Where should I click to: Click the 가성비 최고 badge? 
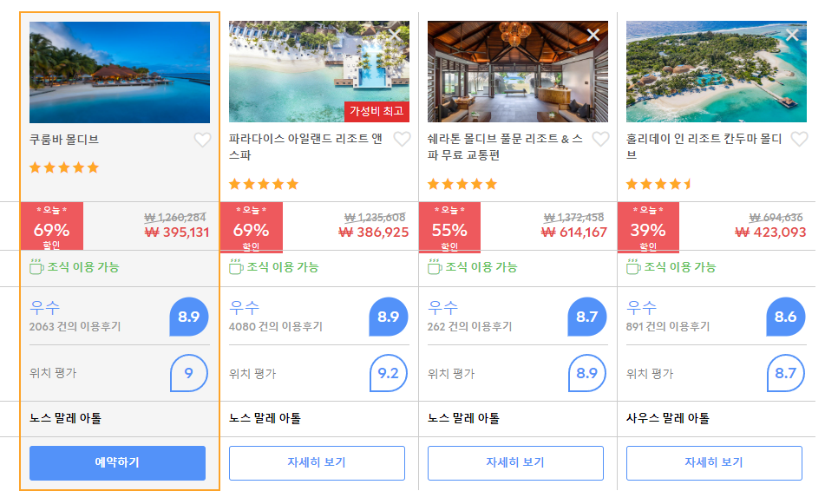click(376, 111)
